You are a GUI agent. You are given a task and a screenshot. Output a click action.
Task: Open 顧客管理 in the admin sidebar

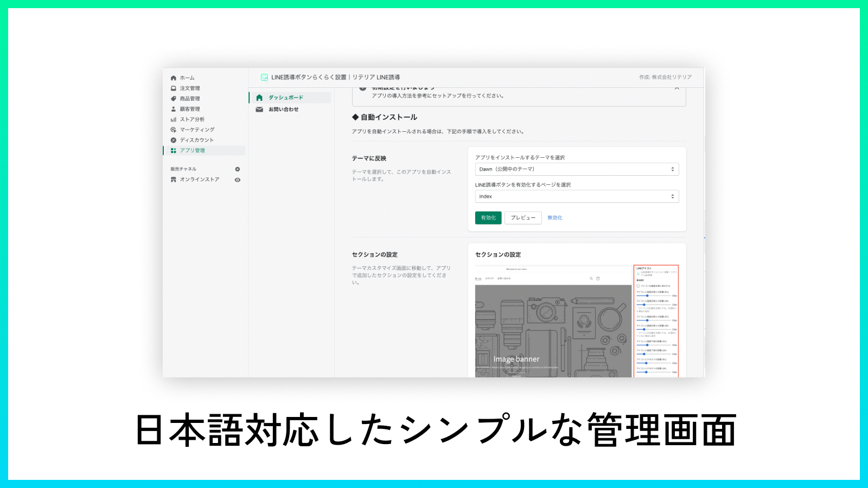coord(190,109)
